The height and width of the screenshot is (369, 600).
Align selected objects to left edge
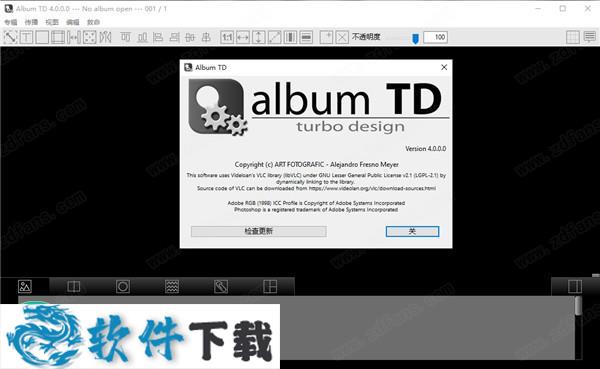pyautogui.click(x=158, y=37)
